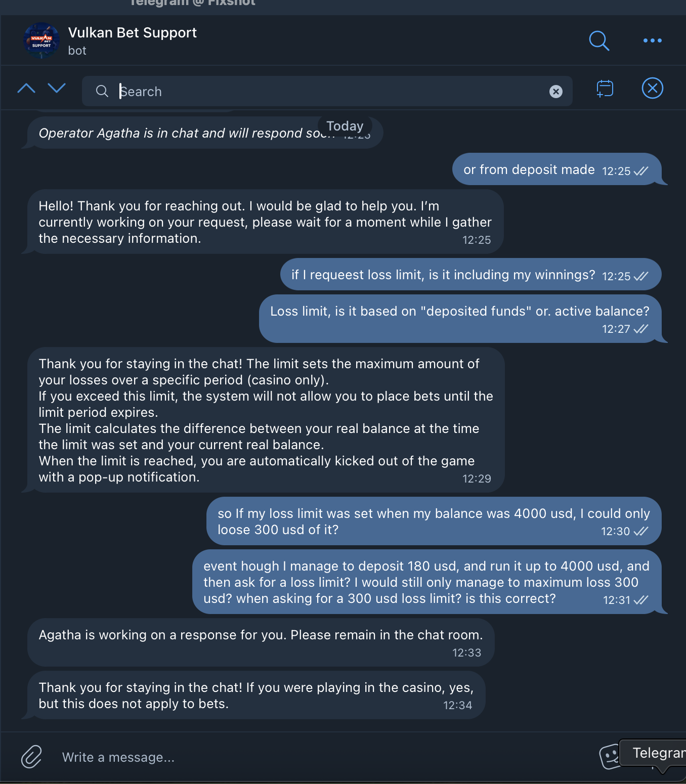Viewport: 686px width, 784px height.
Task: Click into the Search input field
Action: coord(324,92)
